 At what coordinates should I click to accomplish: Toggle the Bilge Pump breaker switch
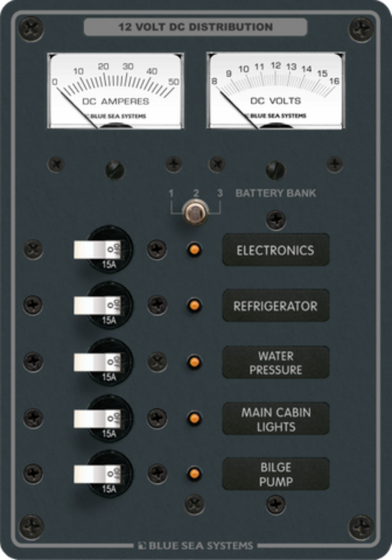coord(97,474)
